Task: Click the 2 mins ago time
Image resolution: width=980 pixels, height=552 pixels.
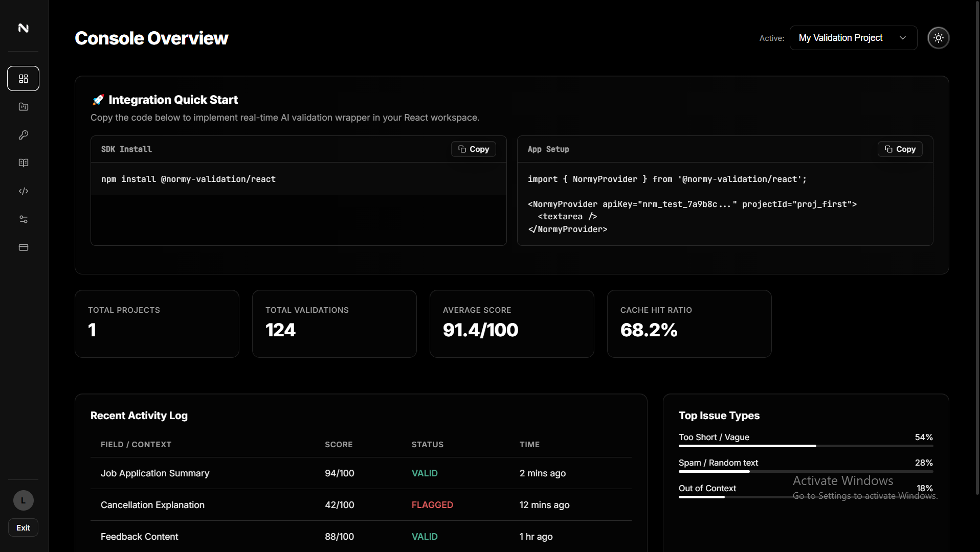Action: 543,473
